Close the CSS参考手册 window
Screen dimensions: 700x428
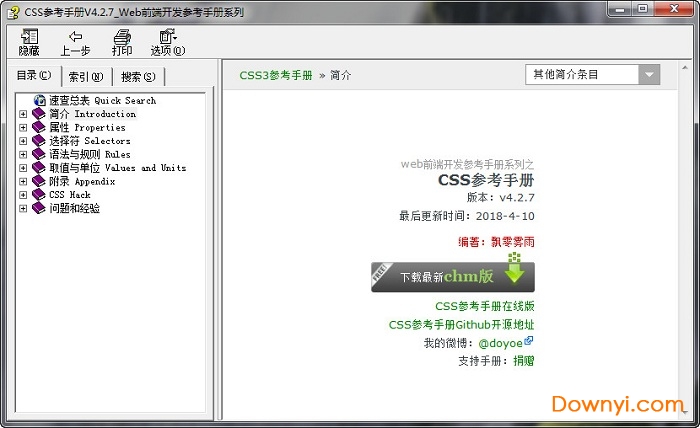click(674, 9)
